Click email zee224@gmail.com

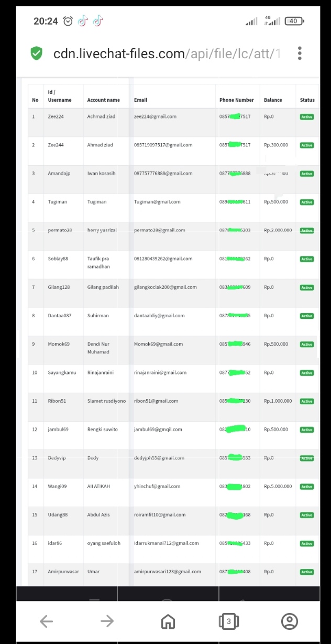[155, 116]
